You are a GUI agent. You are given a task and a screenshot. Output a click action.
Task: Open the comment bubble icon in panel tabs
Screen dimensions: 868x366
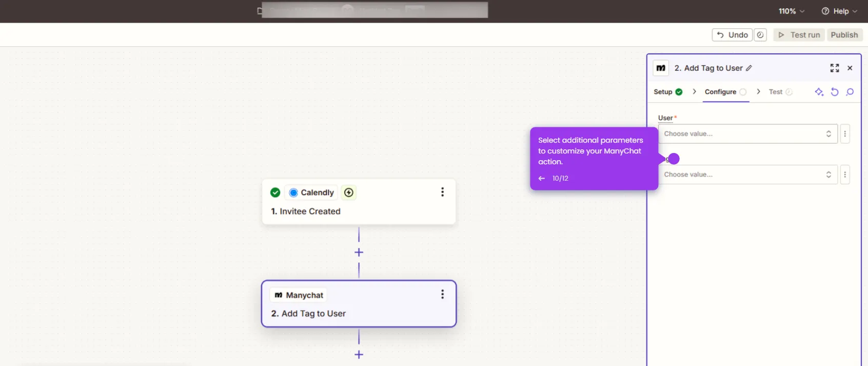[850, 92]
